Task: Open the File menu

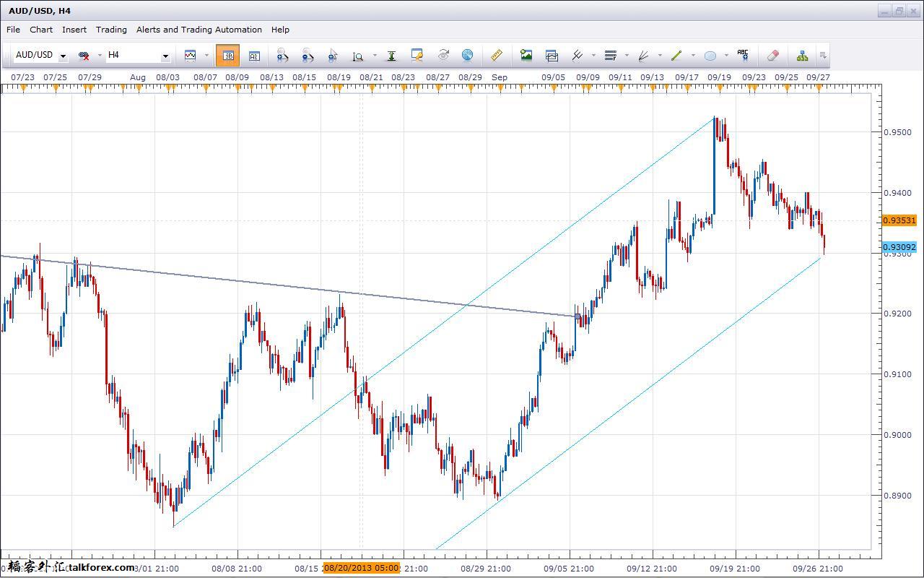Action: click(x=13, y=30)
